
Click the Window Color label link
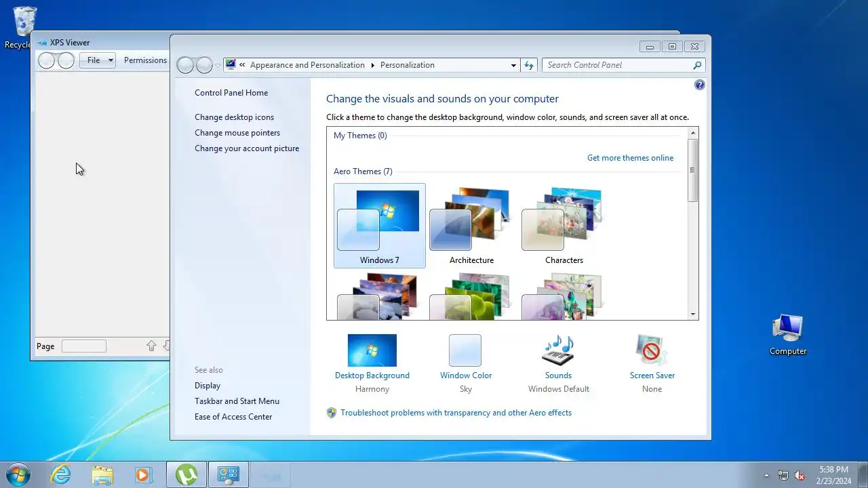pos(466,375)
